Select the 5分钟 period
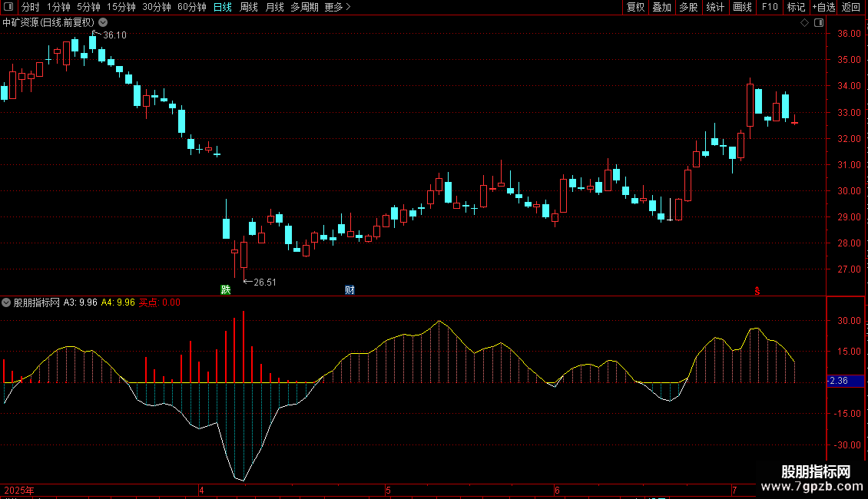The image size is (868, 499). 88,7
